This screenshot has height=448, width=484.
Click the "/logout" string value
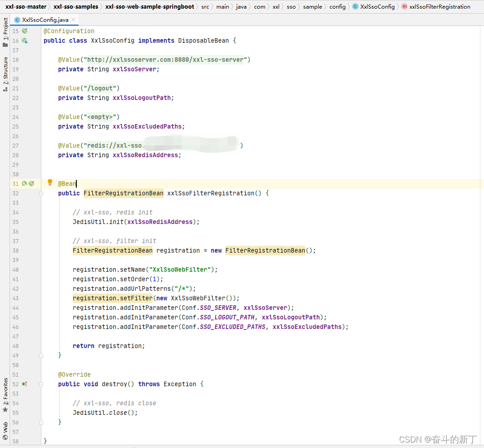[100, 88]
